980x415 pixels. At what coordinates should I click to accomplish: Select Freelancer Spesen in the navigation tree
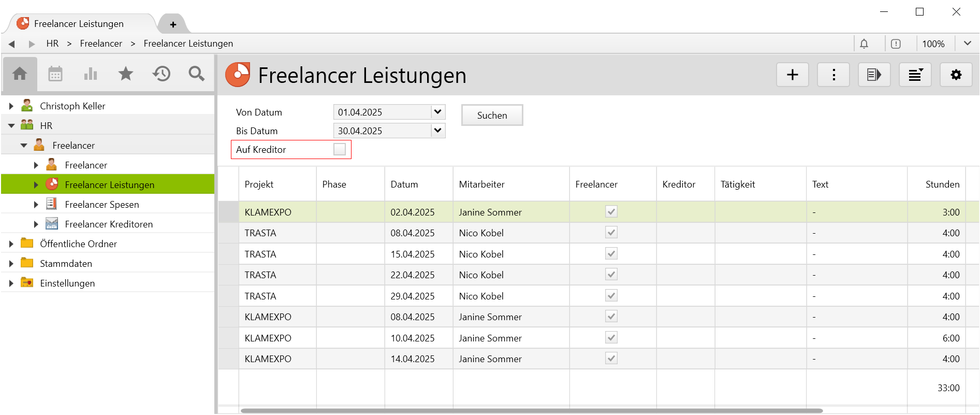[x=102, y=205]
